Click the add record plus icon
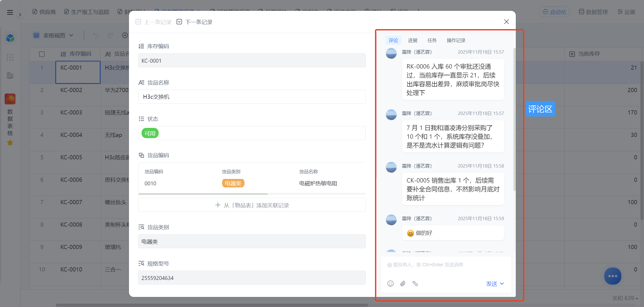644x307 pixels. coord(125,35)
